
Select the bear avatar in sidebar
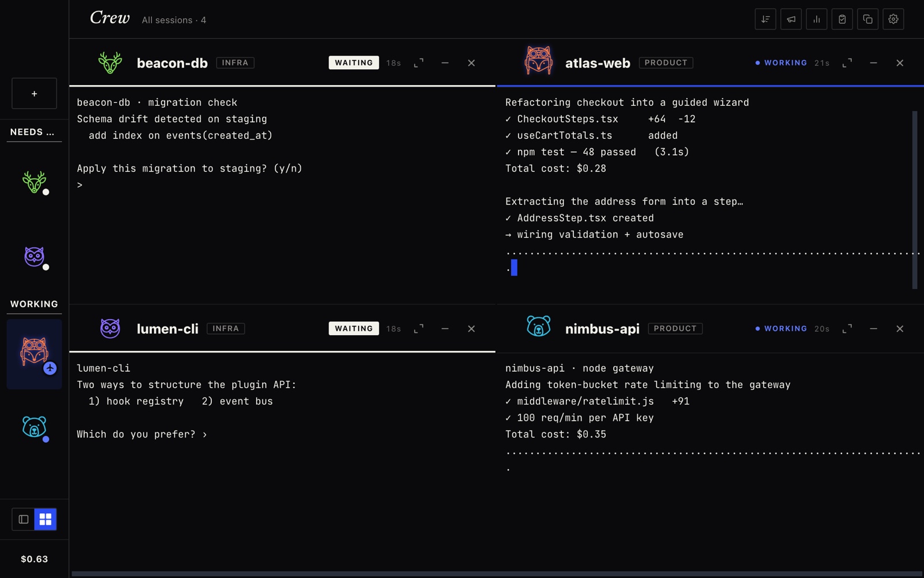34,428
